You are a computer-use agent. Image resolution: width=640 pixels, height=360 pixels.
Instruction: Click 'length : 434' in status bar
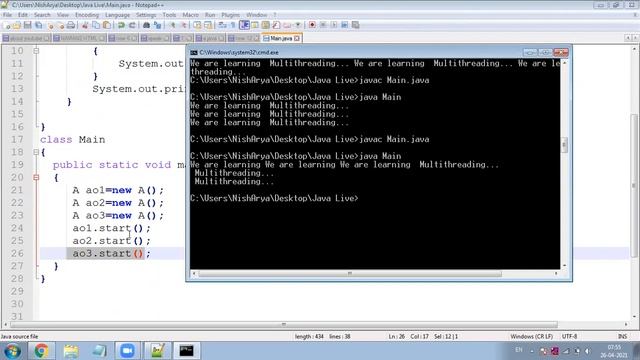pyautogui.click(x=309, y=337)
